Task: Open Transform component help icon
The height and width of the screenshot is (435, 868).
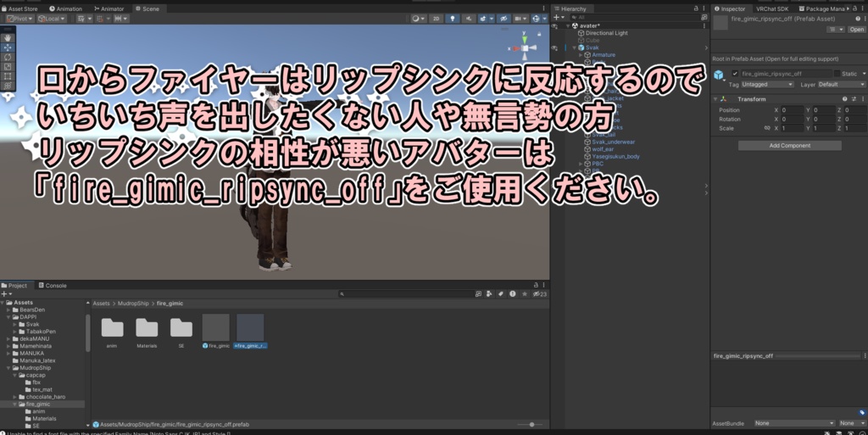Action: [x=845, y=99]
